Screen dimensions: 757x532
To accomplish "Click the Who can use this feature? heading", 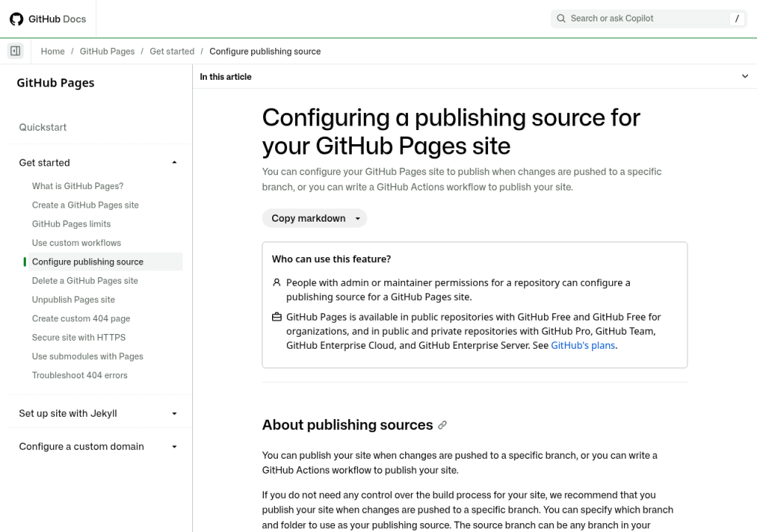I will [x=331, y=259].
